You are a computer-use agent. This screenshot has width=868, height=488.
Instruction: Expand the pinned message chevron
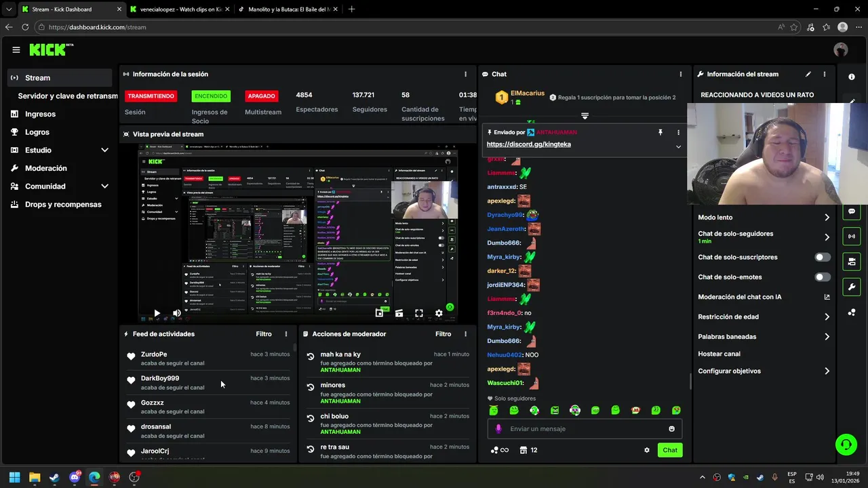[x=678, y=146]
